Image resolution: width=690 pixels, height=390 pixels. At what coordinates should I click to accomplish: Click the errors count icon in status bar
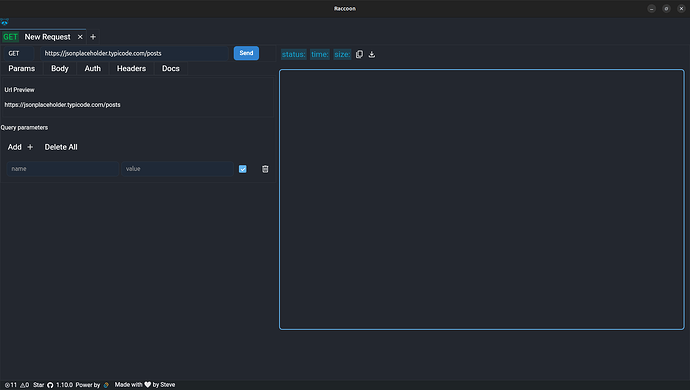tap(7, 385)
